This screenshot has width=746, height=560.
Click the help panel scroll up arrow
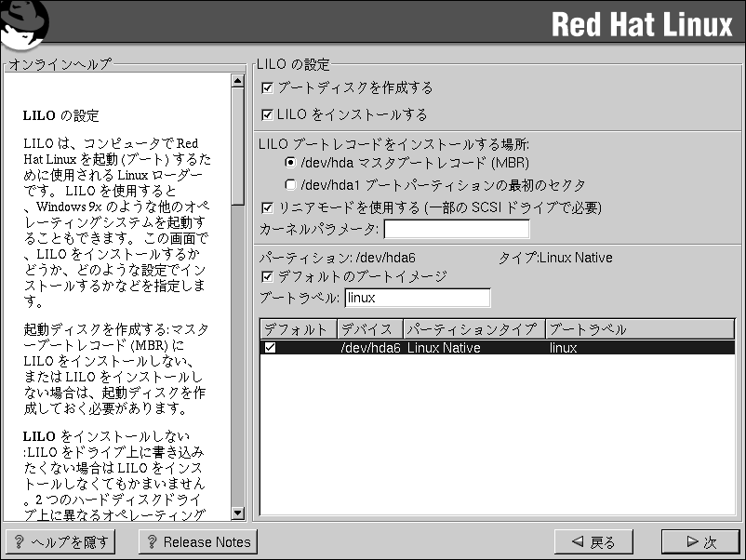click(237, 81)
